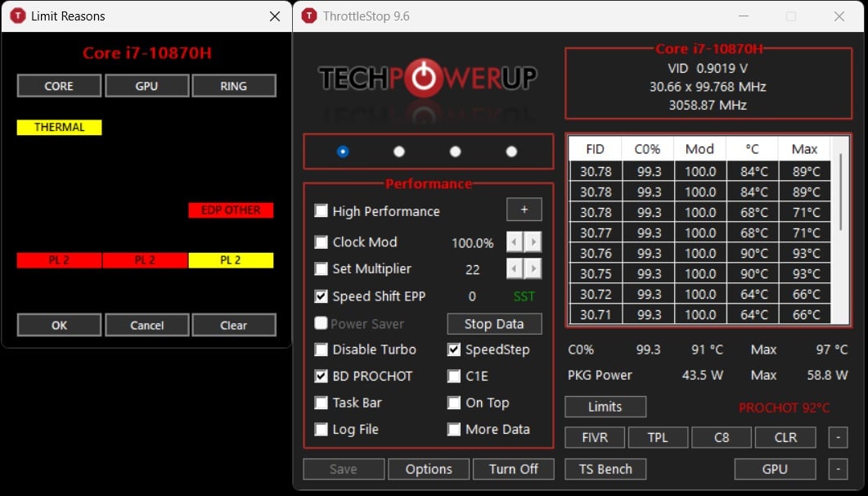Viewport: 868px width, 496px height.
Task: Click the TS Bench button
Action: 605,470
